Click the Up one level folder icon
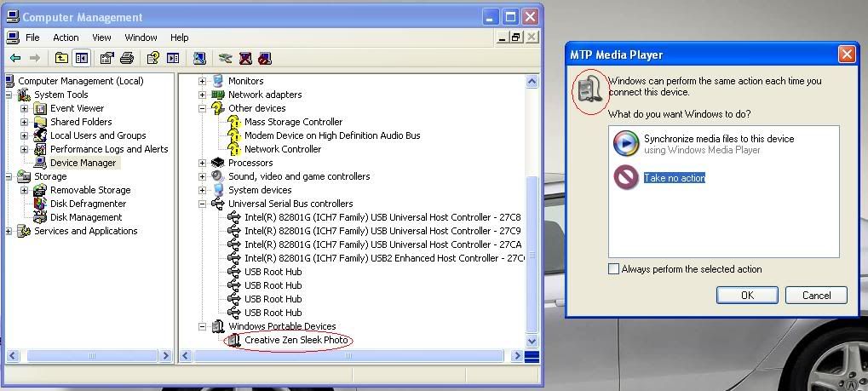 [61, 58]
